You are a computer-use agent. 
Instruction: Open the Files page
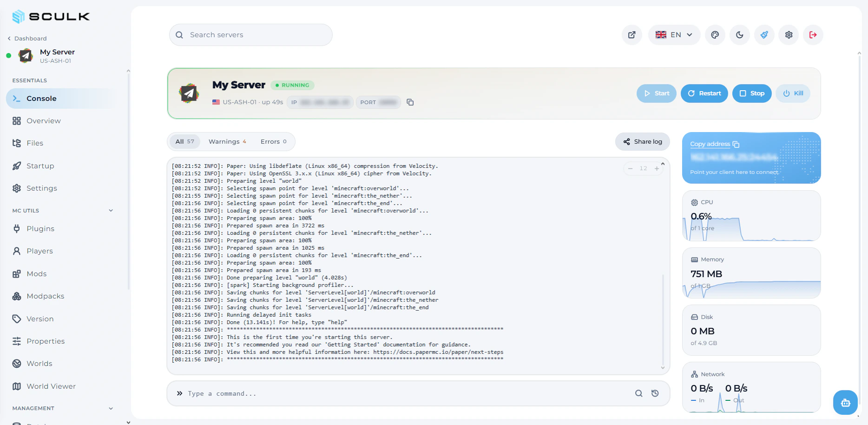click(61, 143)
